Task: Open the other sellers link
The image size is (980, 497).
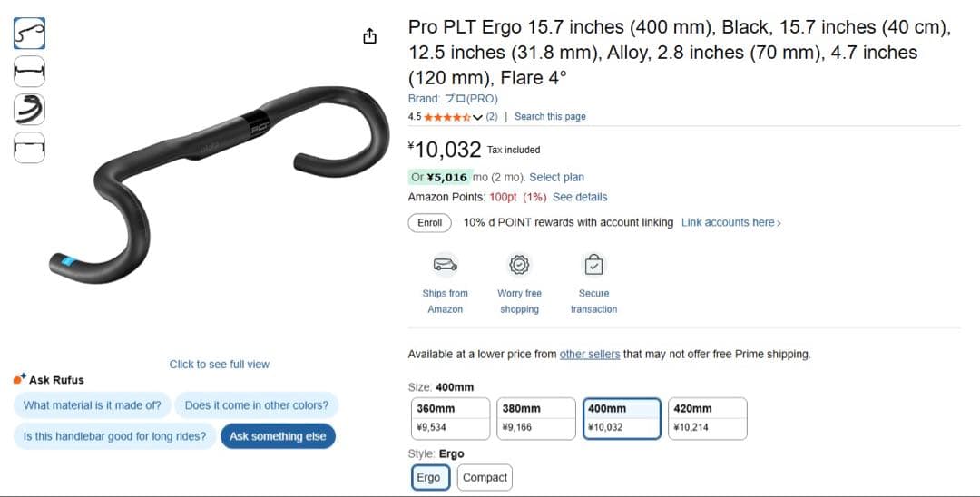Action: coord(590,355)
